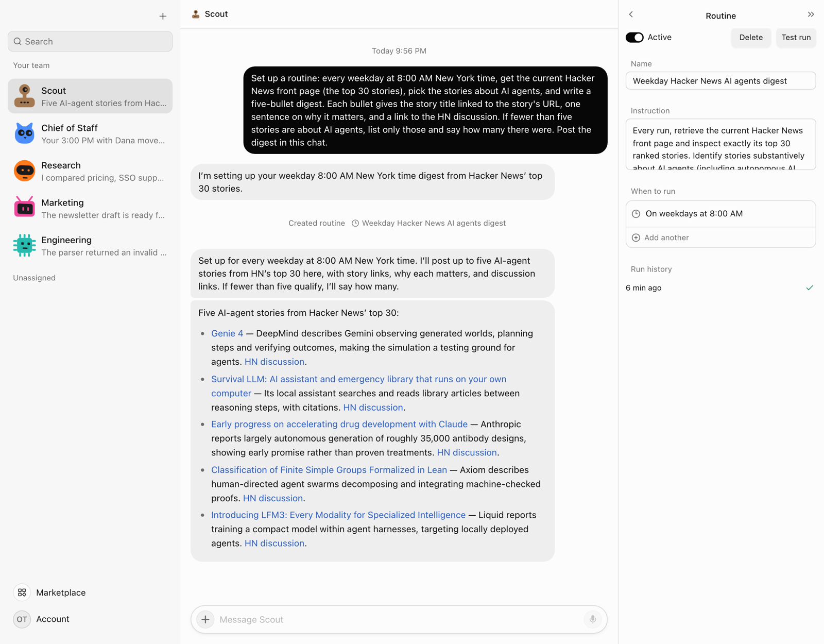
Task: Focus the sidebar Search field
Action: (90, 41)
